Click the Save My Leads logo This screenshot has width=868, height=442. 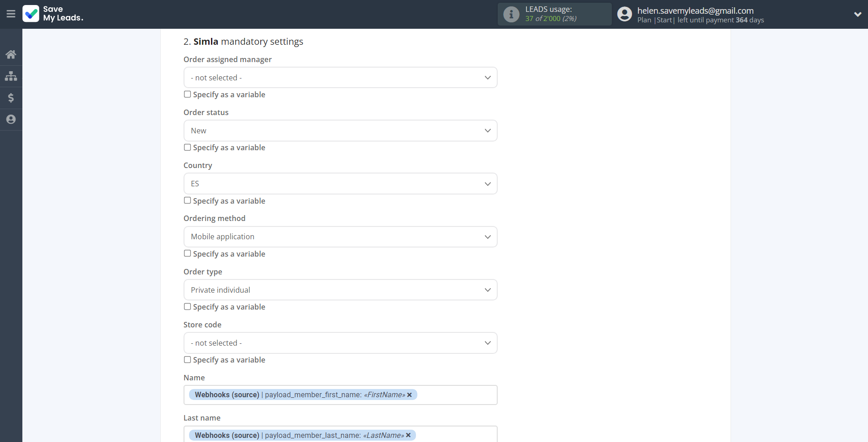[x=53, y=14]
